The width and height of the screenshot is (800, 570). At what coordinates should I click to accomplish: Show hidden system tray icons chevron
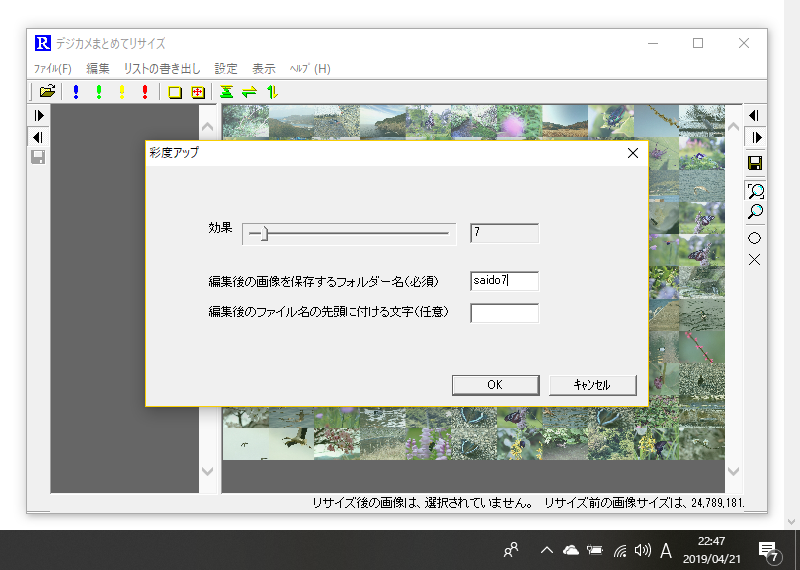[546, 550]
